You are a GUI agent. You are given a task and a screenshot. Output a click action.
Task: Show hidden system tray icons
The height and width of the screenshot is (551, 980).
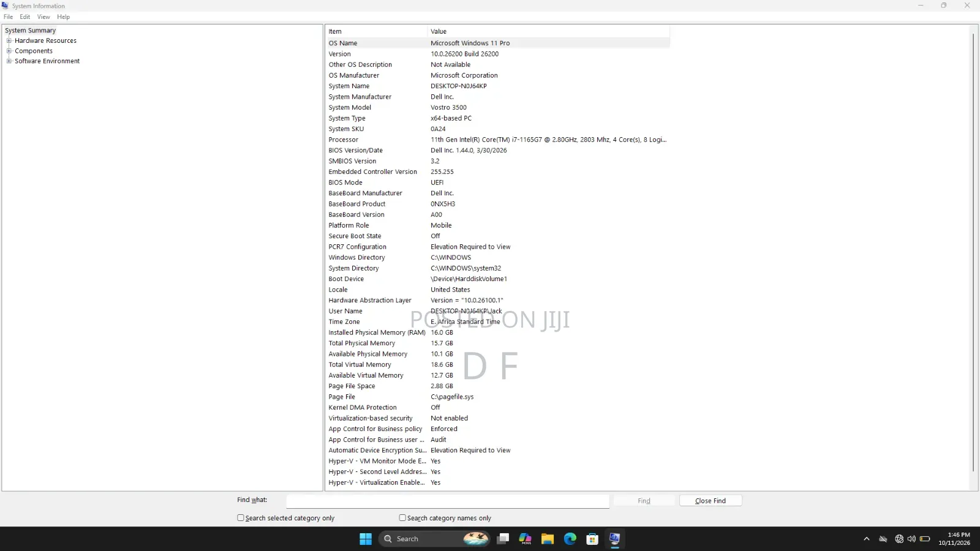pos(866,539)
